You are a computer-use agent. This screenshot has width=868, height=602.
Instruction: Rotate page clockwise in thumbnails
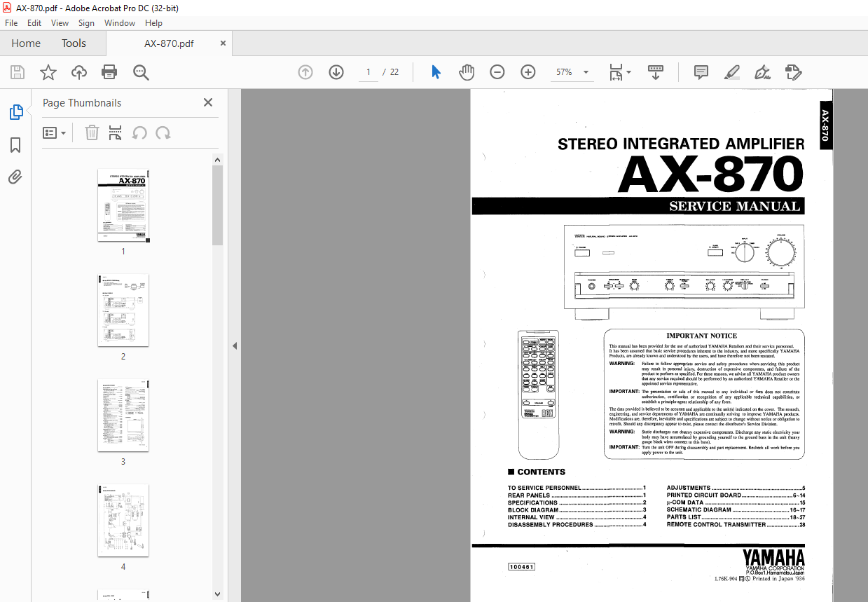(x=163, y=132)
